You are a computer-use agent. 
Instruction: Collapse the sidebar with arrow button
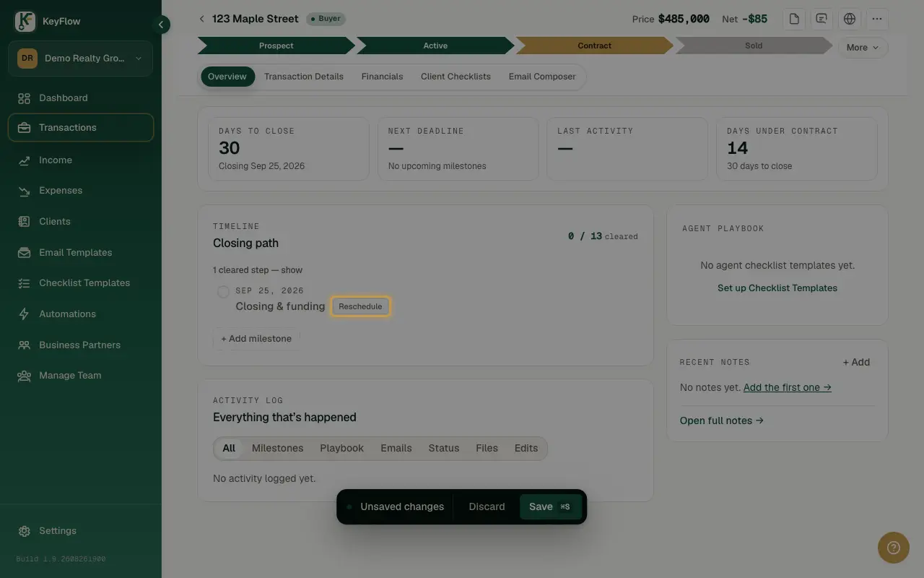click(161, 25)
